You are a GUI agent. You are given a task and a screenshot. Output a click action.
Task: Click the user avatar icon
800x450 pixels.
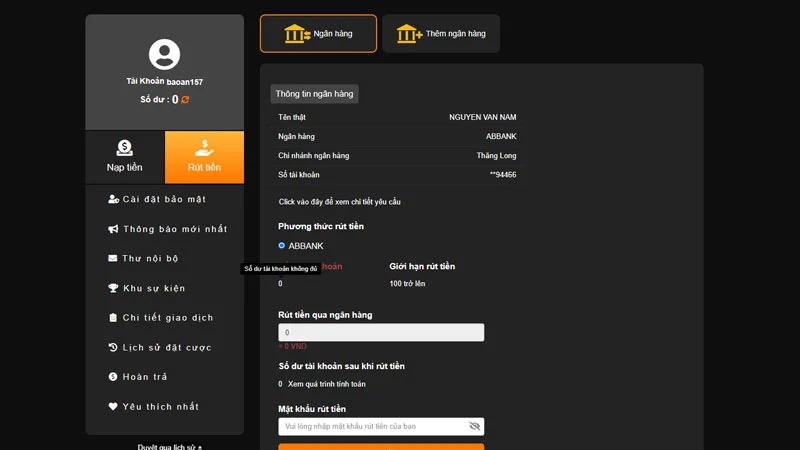click(x=164, y=54)
